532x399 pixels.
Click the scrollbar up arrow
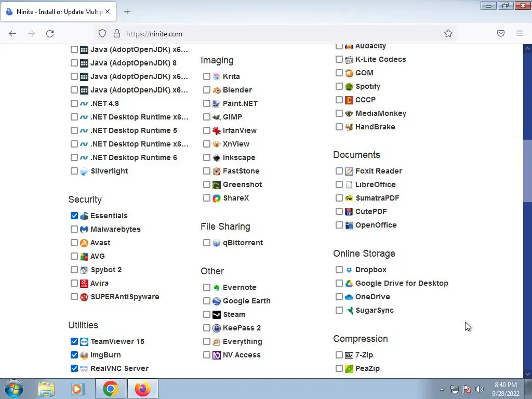[x=527, y=48]
